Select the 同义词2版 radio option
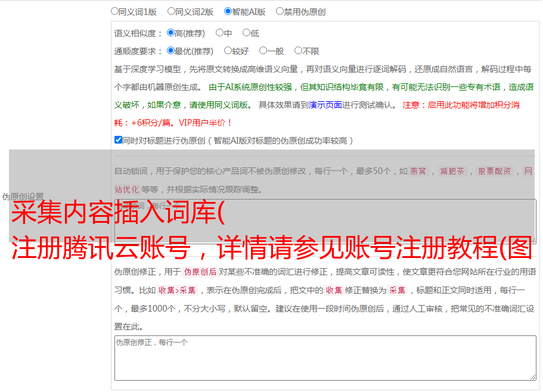The width and height of the screenshot is (543, 392). [x=171, y=11]
